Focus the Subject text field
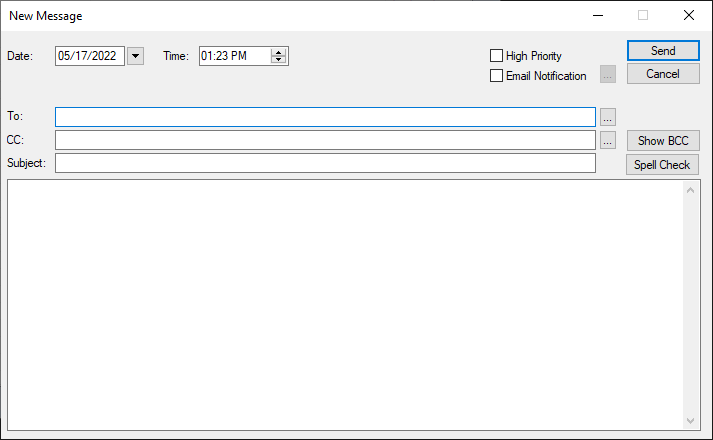The height and width of the screenshot is (440, 713). point(325,163)
